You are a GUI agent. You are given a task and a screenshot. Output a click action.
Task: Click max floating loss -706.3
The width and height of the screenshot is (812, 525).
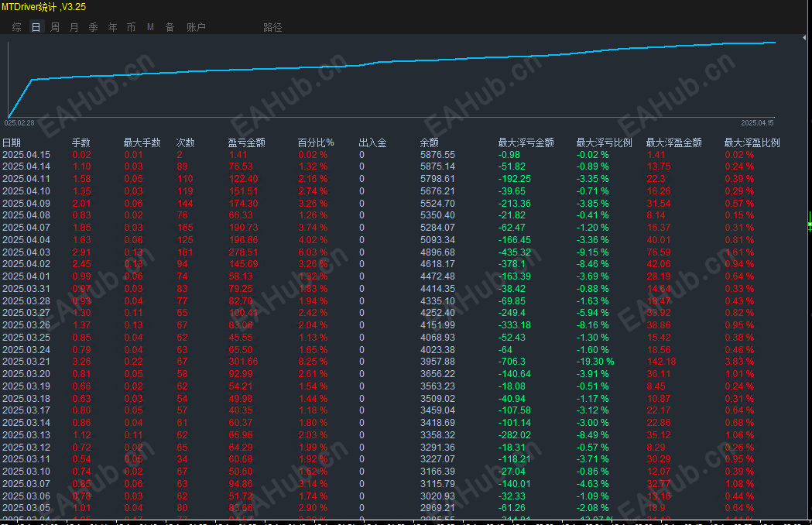(x=512, y=362)
